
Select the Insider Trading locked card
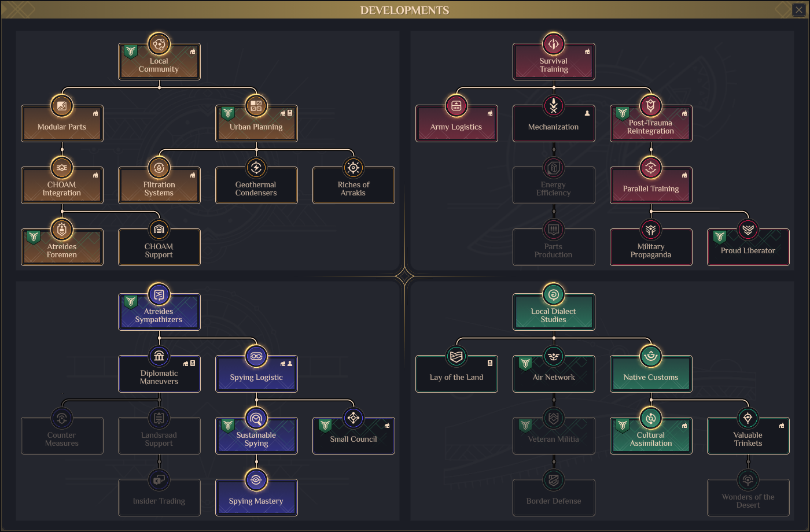(159, 497)
